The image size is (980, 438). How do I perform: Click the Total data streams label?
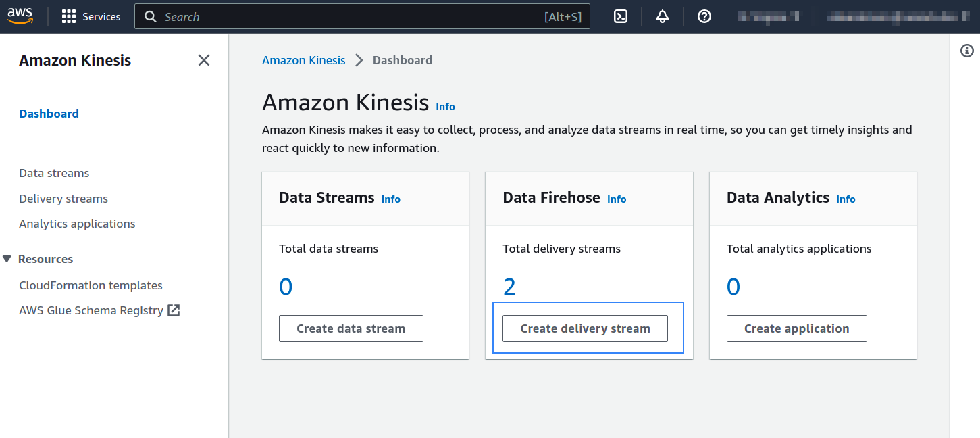point(328,249)
